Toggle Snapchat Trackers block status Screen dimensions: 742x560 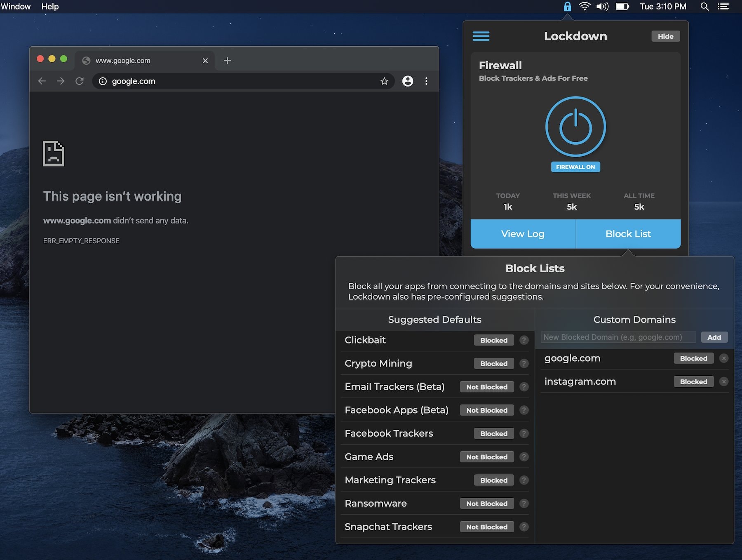pyautogui.click(x=487, y=527)
